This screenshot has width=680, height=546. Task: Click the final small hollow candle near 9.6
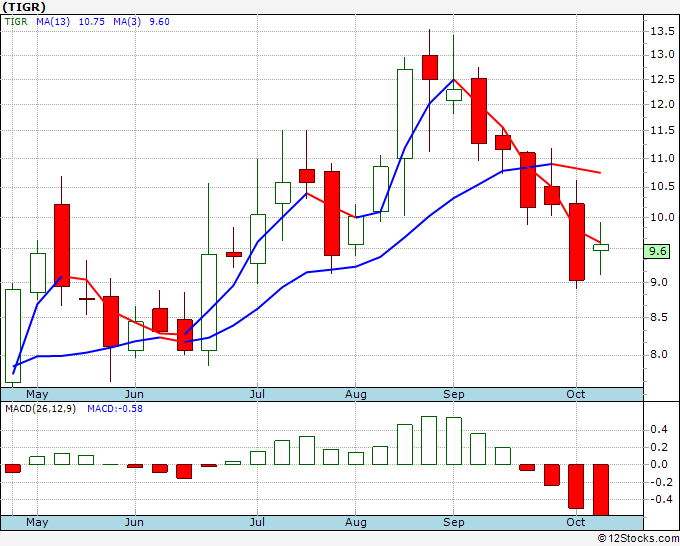(x=601, y=248)
